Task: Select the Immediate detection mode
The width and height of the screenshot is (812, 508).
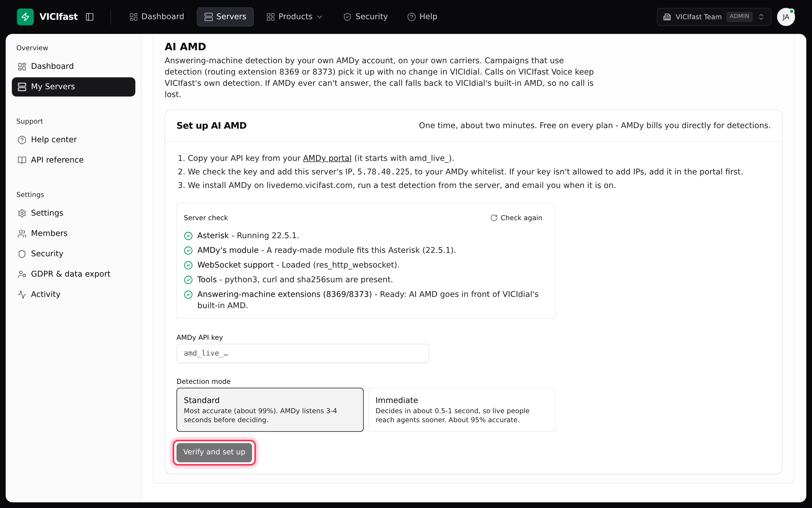Action: coord(462,410)
